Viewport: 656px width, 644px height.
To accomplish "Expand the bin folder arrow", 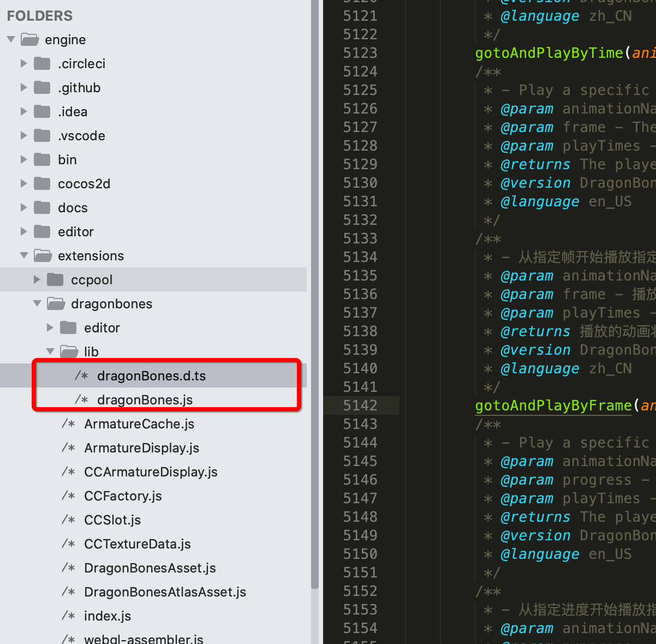I will coord(23,160).
